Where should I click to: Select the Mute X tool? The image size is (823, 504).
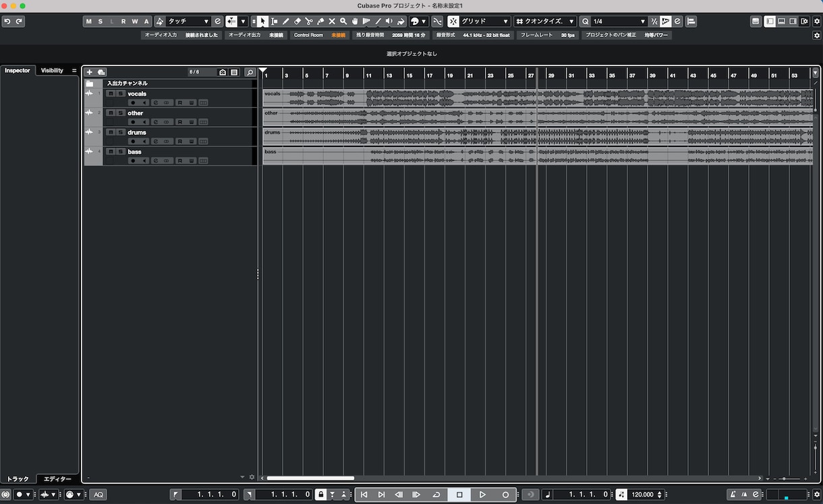tap(331, 22)
